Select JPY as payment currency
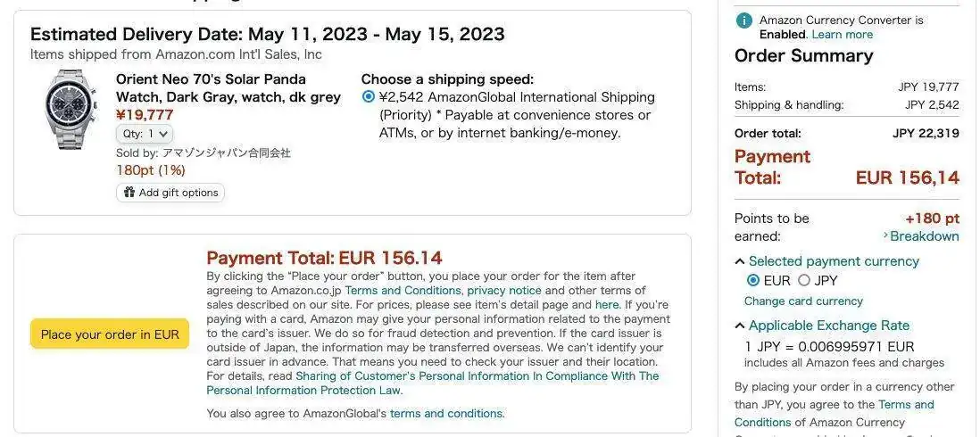 [x=803, y=280]
